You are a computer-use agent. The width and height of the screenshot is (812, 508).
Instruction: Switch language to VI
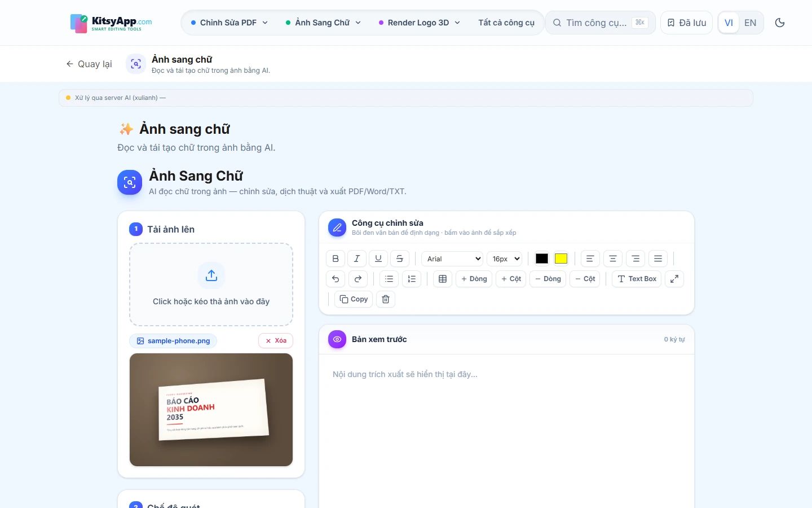(729, 23)
